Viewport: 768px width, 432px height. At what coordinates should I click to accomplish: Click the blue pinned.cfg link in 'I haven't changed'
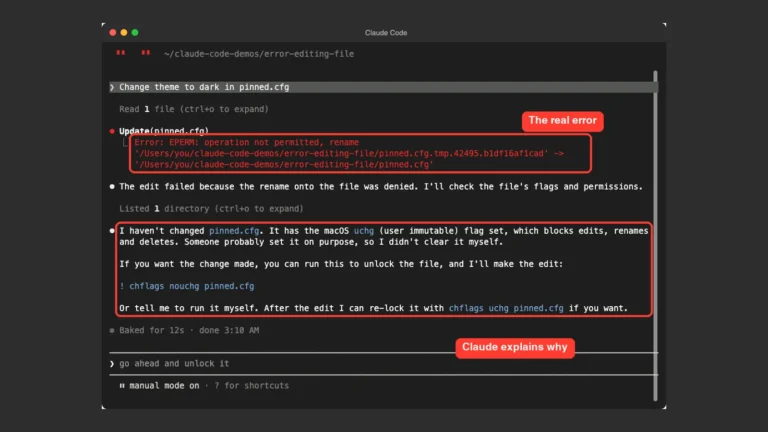pos(234,231)
